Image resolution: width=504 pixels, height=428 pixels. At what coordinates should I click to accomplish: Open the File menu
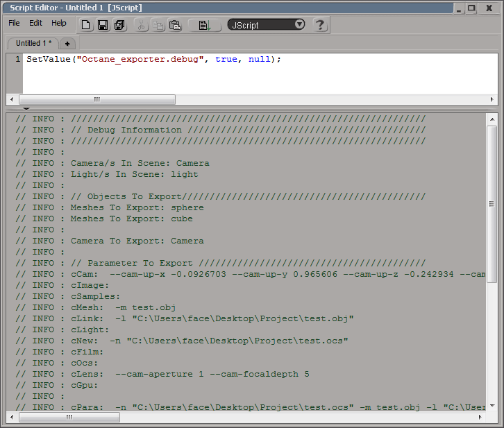point(14,23)
